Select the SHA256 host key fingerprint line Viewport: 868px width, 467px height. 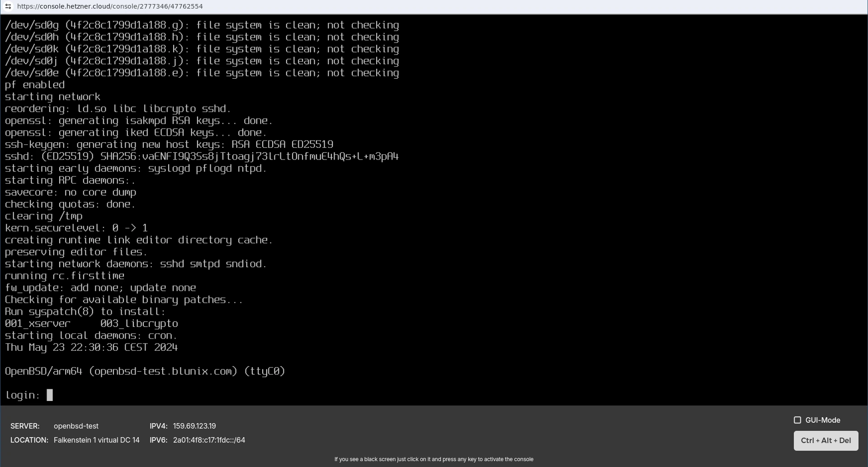pos(202,156)
